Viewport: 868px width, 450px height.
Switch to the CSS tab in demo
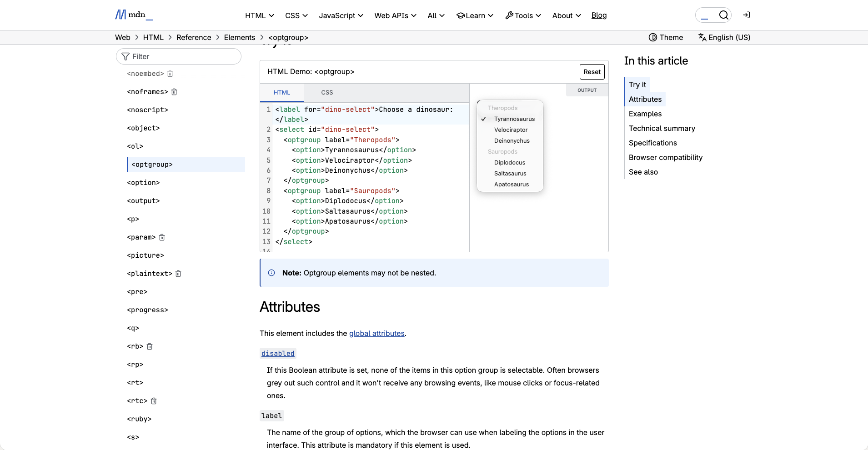[327, 93]
